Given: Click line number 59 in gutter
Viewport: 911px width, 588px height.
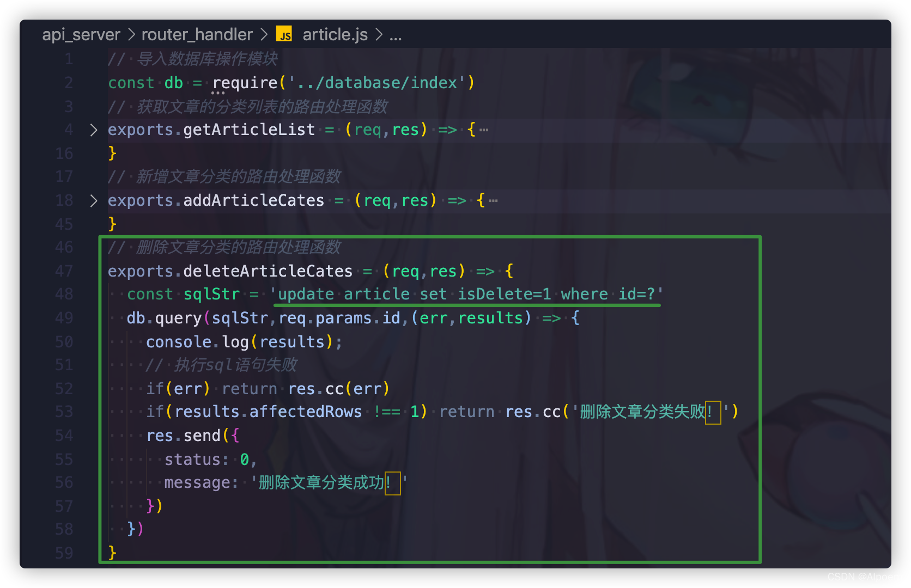Looking at the screenshot, I should (64, 553).
